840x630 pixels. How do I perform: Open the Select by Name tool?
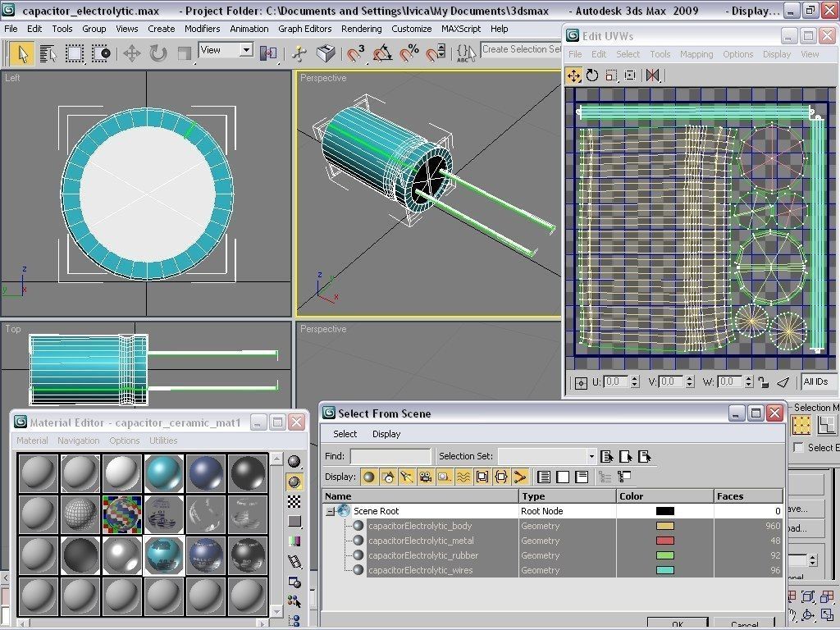(48, 53)
